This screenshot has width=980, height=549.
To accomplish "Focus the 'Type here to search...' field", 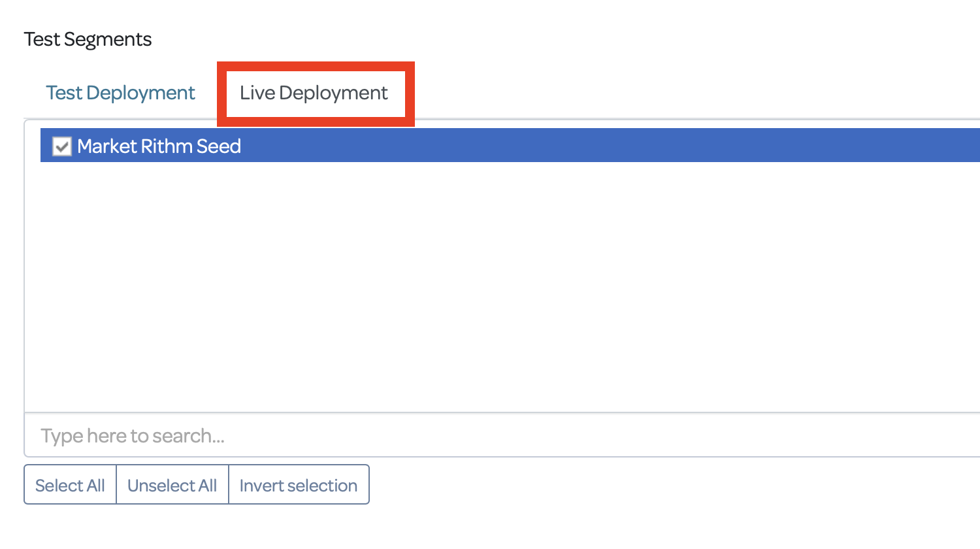I will pyautogui.click(x=502, y=435).
